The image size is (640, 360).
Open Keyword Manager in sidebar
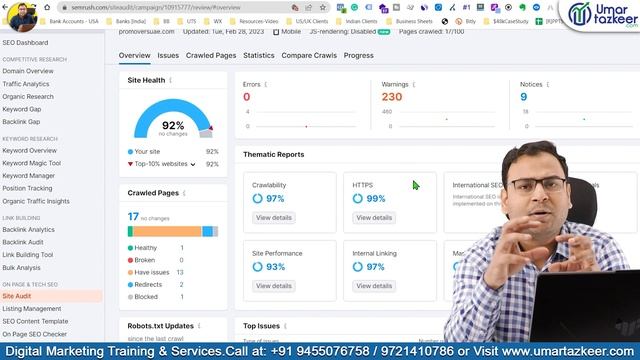[x=29, y=176]
